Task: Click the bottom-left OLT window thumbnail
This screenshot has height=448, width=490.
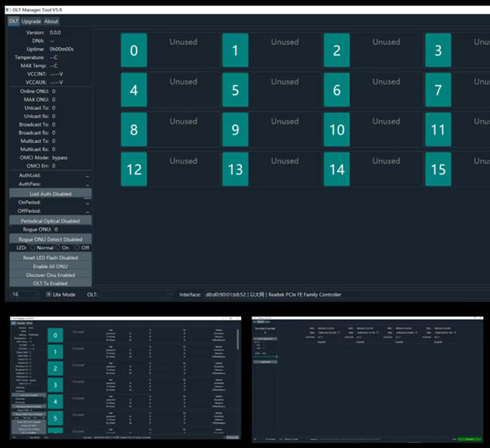Action: click(124, 378)
